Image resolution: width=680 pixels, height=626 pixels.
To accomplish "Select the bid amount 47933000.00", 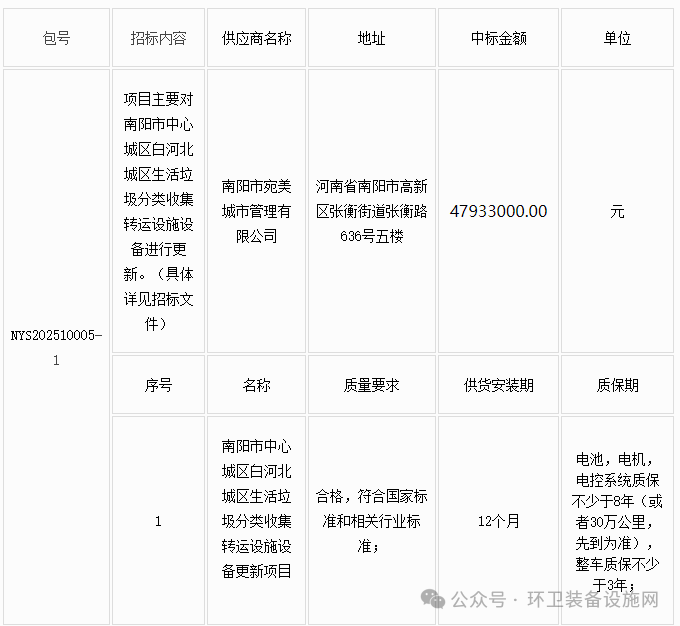I will (x=498, y=211).
